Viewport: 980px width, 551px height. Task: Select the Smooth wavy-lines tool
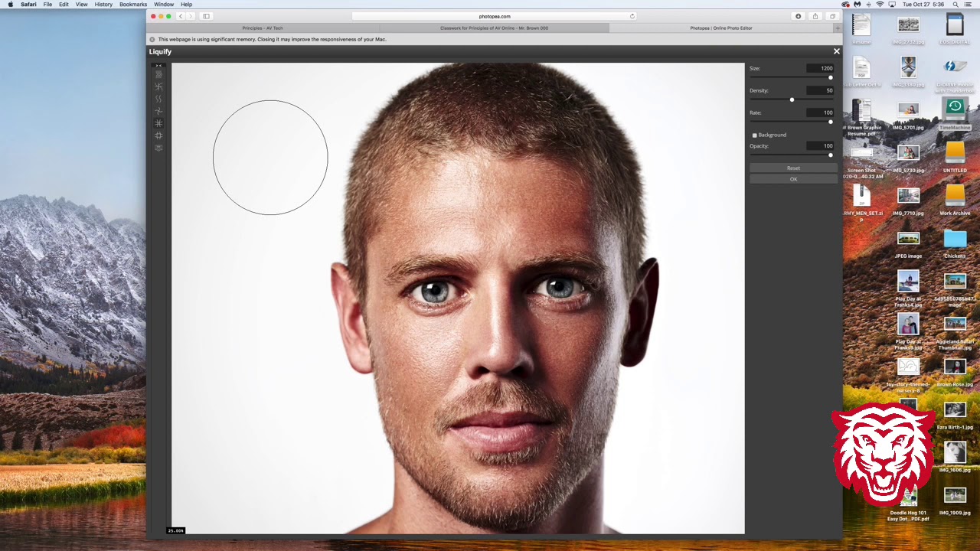point(158,99)
